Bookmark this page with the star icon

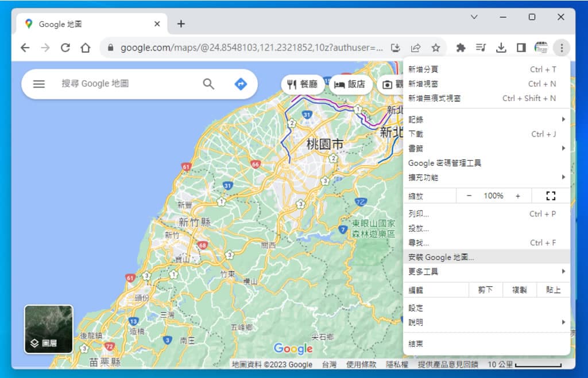click(435, 48)
